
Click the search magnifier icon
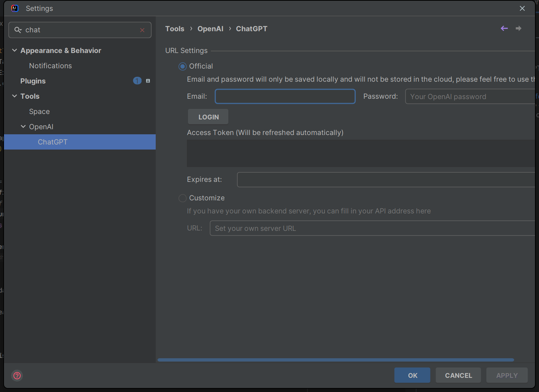click(x=18, y=30)
